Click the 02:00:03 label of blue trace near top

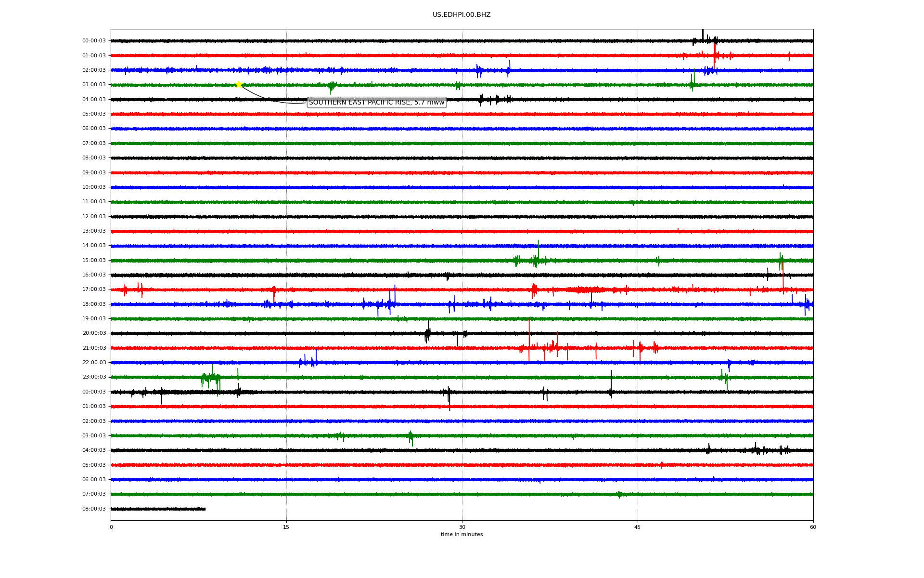(x=94, y=70)
